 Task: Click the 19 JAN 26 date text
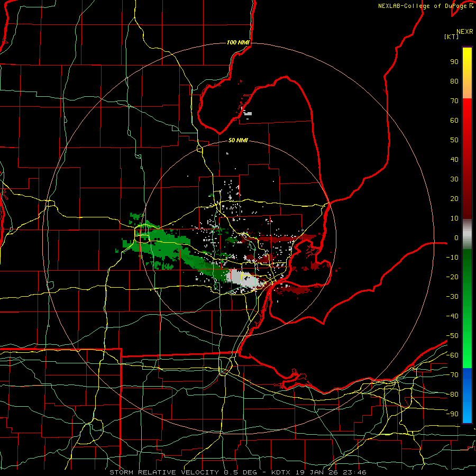[x=316, y=472]
